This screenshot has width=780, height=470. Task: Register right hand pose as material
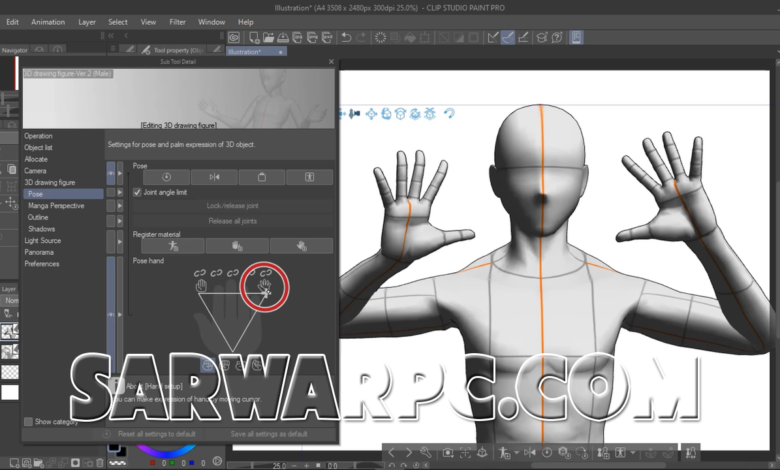pos(301,246)
